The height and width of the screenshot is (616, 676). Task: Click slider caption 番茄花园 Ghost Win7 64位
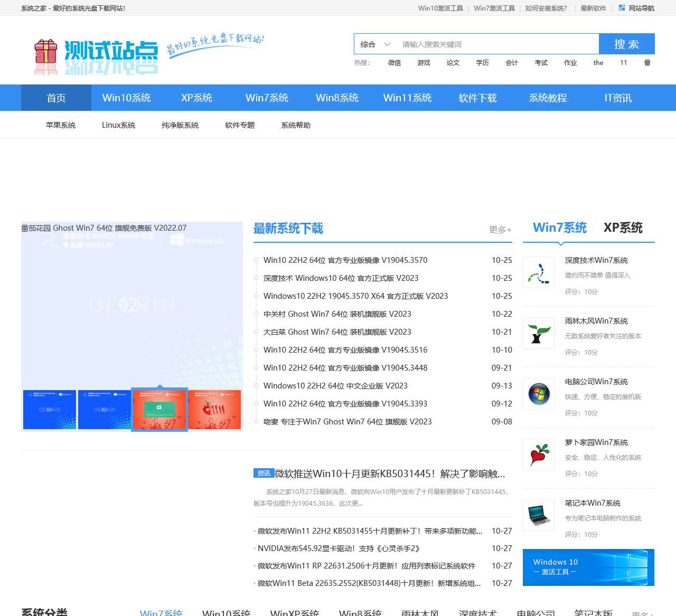point(104,228)
